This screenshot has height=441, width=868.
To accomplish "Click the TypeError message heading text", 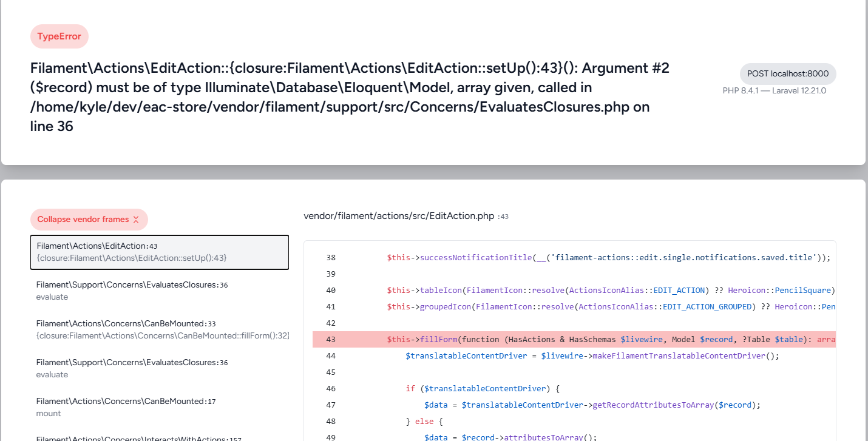I will (x=350, y=97).
